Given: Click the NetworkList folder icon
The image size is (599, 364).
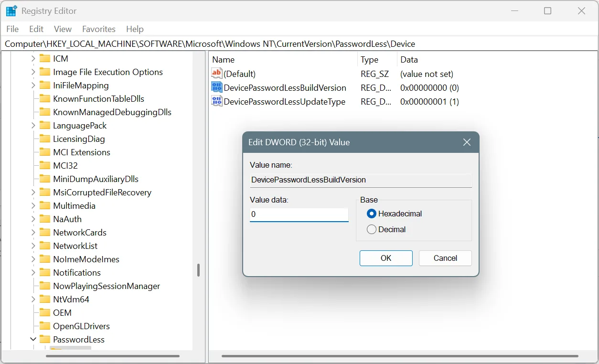Looking at the screenshot, I should click(x=45, y=246).
